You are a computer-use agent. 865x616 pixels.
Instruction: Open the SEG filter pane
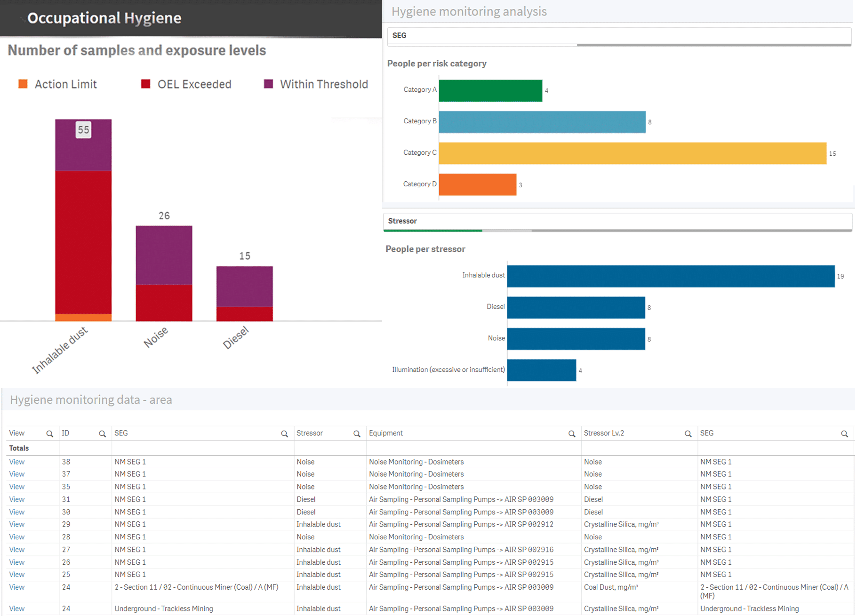(x=618, y=36)
